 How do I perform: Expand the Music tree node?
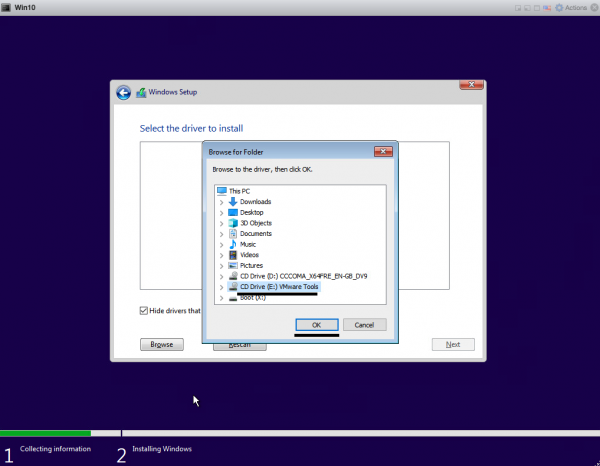pos(221,244)
